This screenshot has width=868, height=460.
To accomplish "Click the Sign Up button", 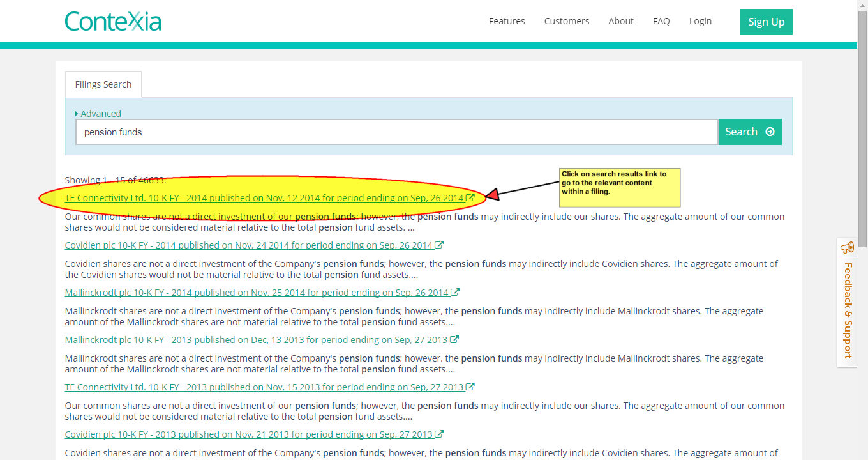I will [x=767, y=22].
